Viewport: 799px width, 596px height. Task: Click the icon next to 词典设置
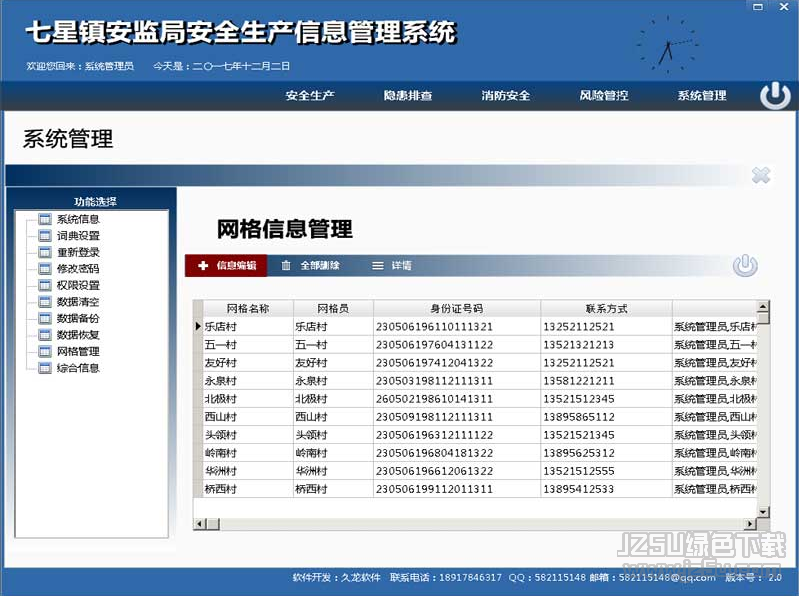(x=45, y=235)
